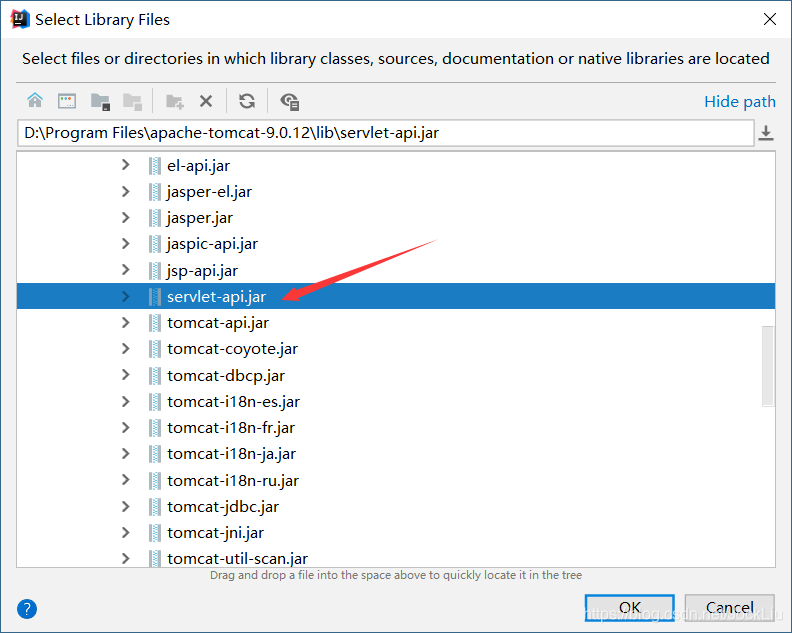Click the jasper.jar archive icon
This screenshot has width=792, height=633.
155,218
